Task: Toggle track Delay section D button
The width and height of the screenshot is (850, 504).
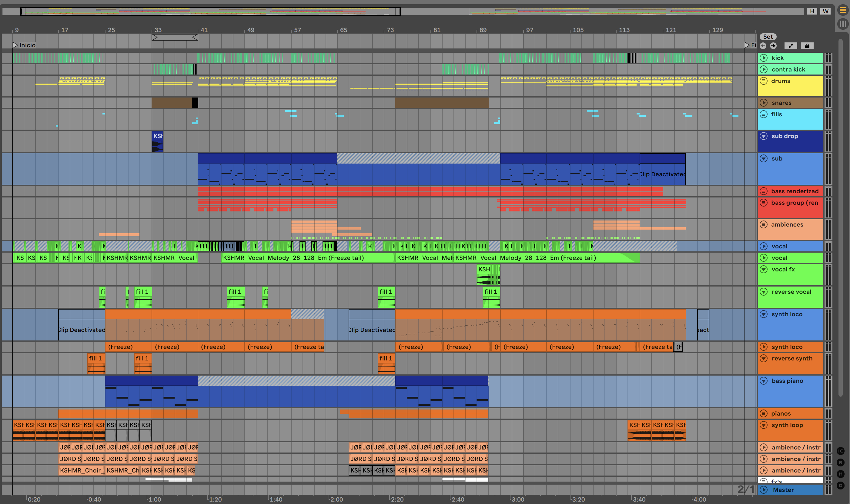Action: [x=840, y=486]
